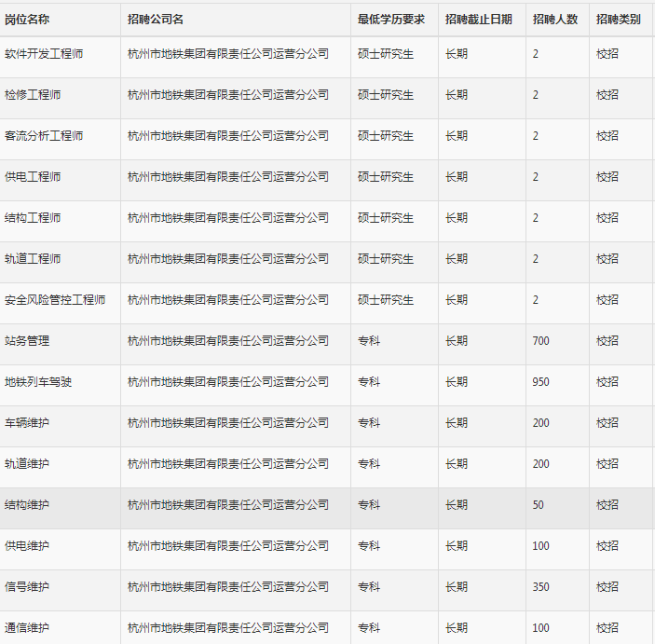Open the highlighted 结构维护 posting
Image resolution: width=655 pixels, height=644 pixels.
click(27, 505)
